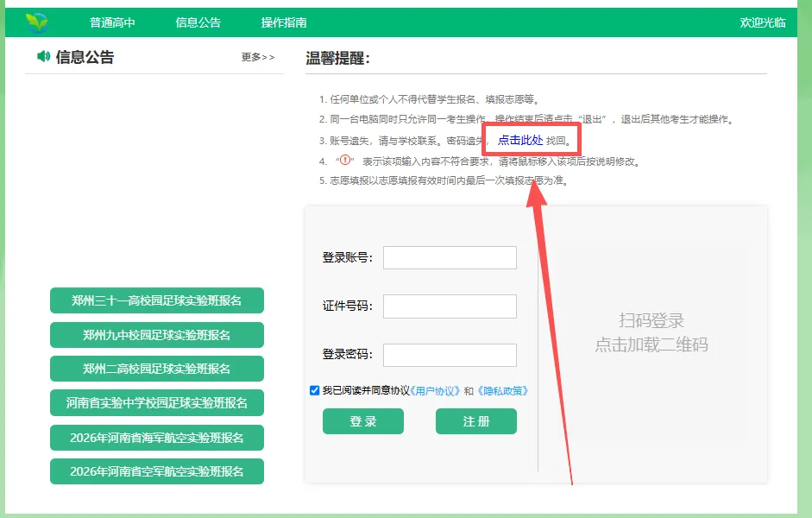812x518 pixels.
Task: Focus the 登录密码 input field
Action: (450, 355)
